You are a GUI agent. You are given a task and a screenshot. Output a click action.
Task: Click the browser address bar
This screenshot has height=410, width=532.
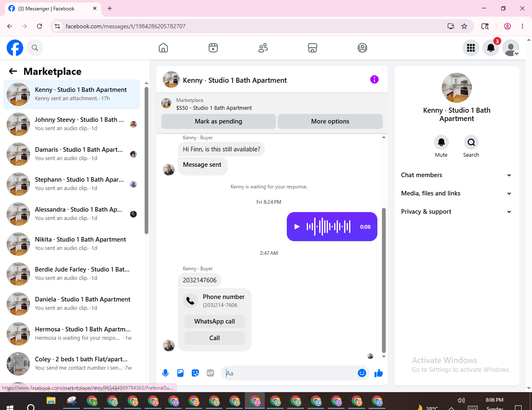249,26
